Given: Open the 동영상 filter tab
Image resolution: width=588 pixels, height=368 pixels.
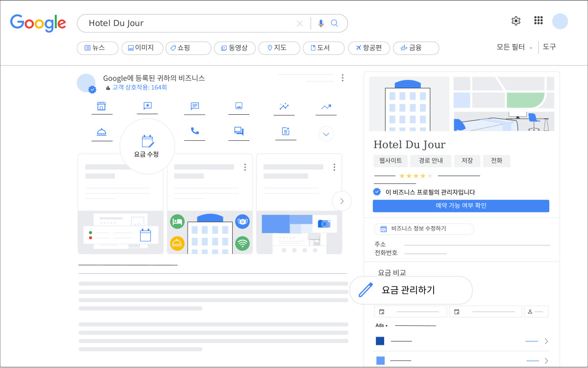Looking at the screenshot, I should [235, 48].
